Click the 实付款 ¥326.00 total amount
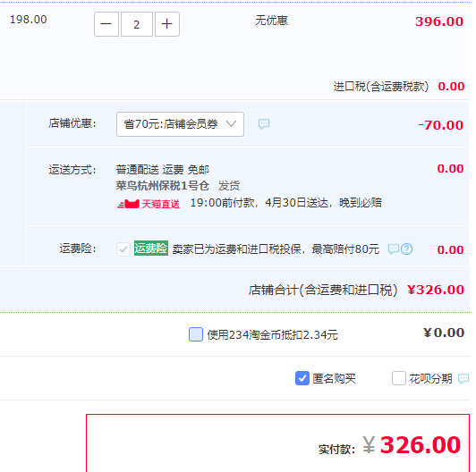Screen dimensions: 476x472 (412, 445)
